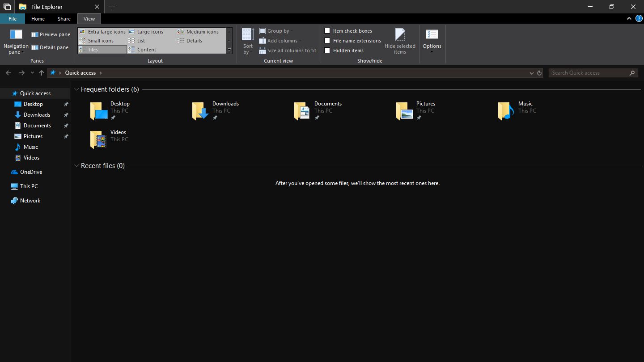Open the Add columns dropdown
The height and width of the screenshot is (362, 644).
pos(280,41)
